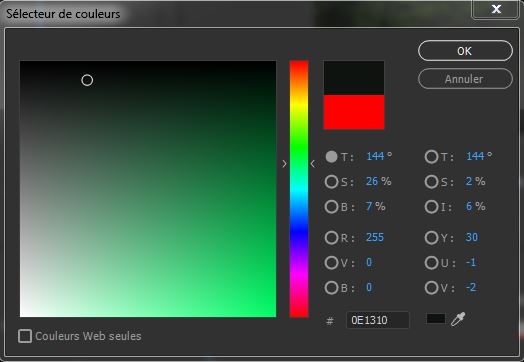Click the left arrow marker of the hue slider
Screen dimensions: 524x362
284,164
